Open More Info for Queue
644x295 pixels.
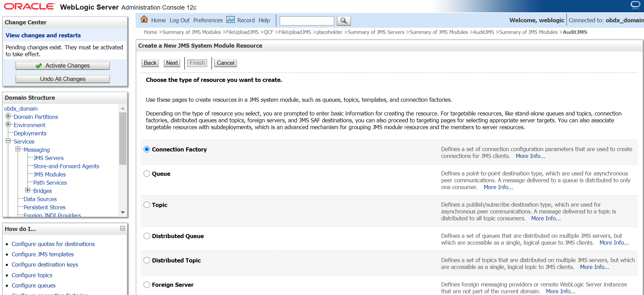[498, 187]
